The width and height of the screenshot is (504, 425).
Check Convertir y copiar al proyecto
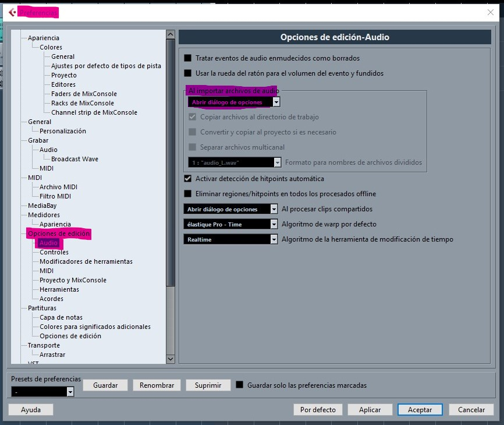click(192, 132)
